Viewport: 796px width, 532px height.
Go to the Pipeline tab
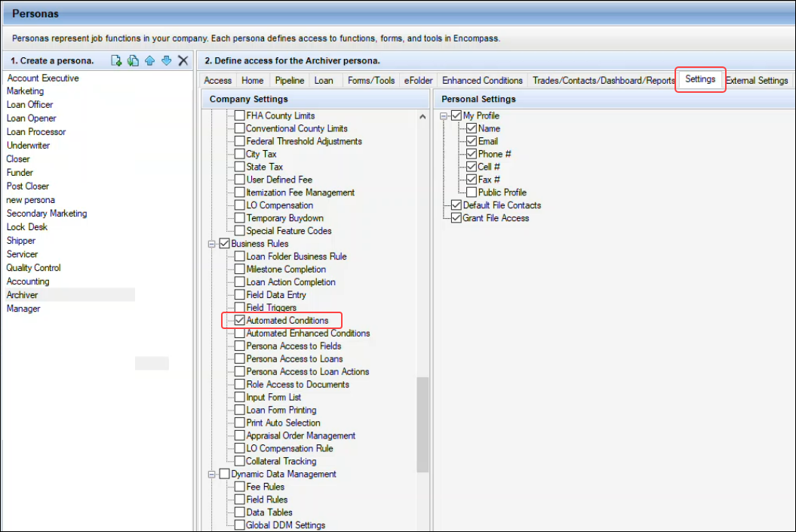point(289,81)
